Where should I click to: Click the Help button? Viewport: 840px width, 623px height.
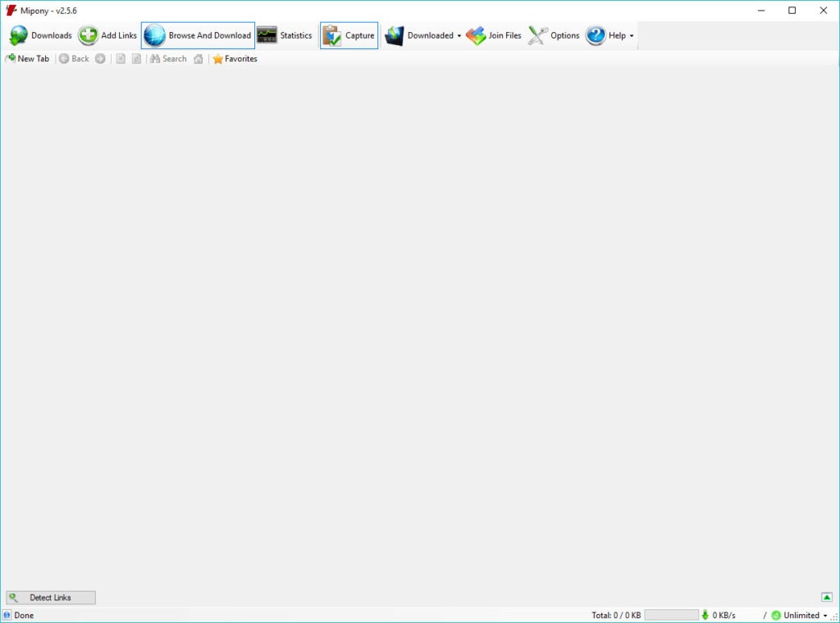pos(605,35)
